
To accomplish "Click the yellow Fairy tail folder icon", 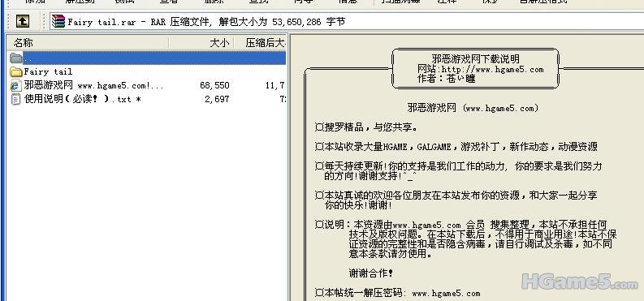I will 16,72.
